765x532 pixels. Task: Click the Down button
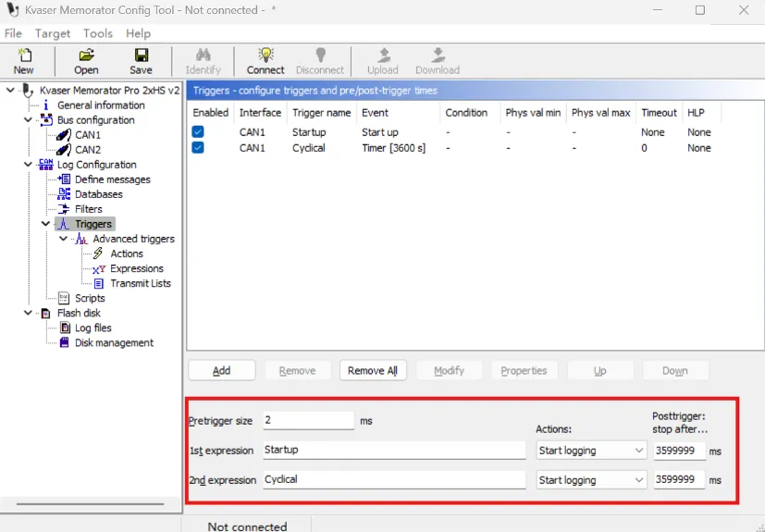pos(675,370)
